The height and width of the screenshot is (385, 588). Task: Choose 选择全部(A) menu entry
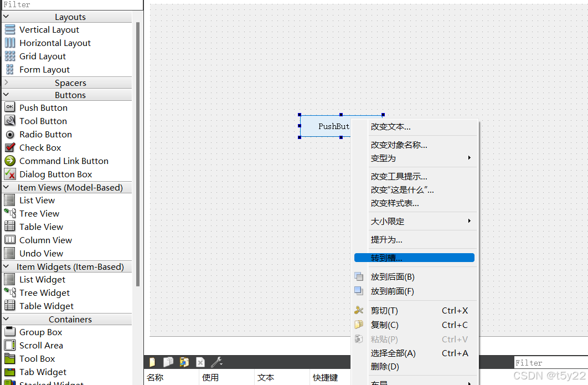pos(414,353)
